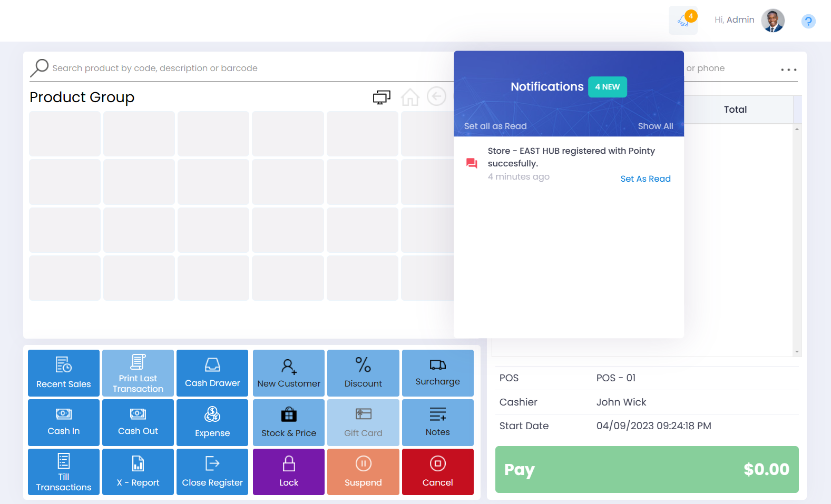Click the home icon beside Product Group

pyautogui.click(x=409, y=97)
